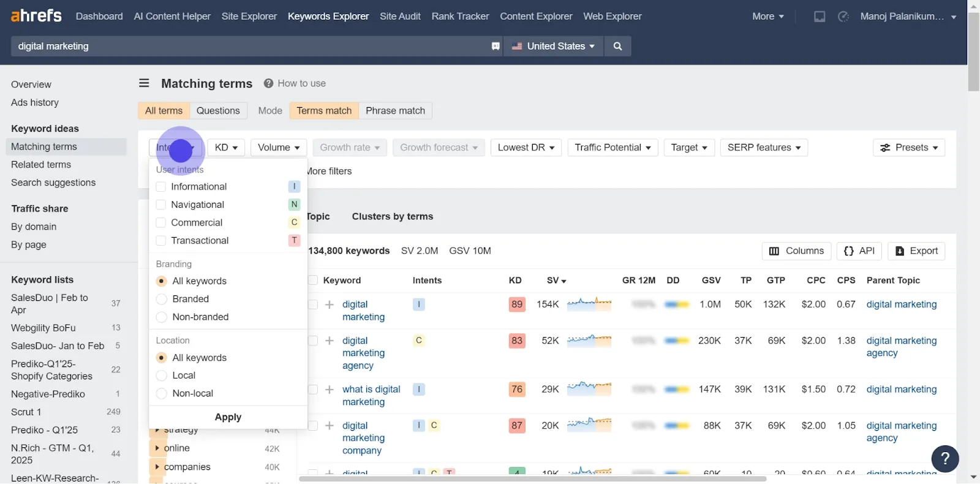
Task: Select Non-local radio option
Action: [162, 393]
